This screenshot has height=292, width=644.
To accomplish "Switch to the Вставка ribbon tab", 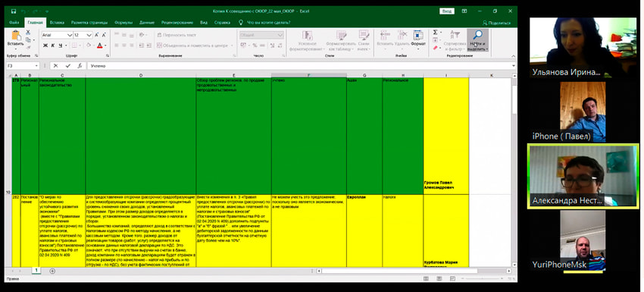I will coord(57,23).
